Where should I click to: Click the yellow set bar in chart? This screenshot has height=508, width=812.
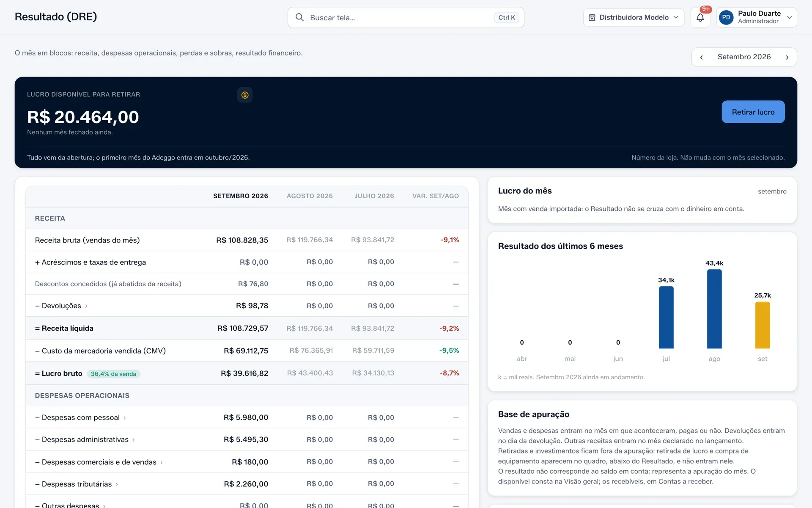tap(763, 325)
